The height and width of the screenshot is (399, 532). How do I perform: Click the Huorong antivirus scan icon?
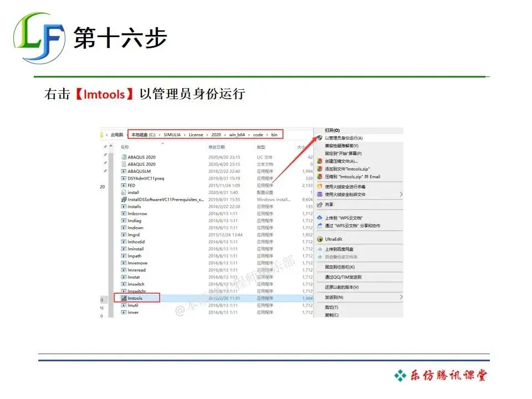click(320, 187)
